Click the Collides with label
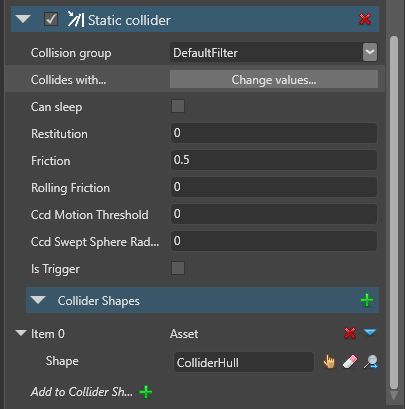 click(68, 80)
